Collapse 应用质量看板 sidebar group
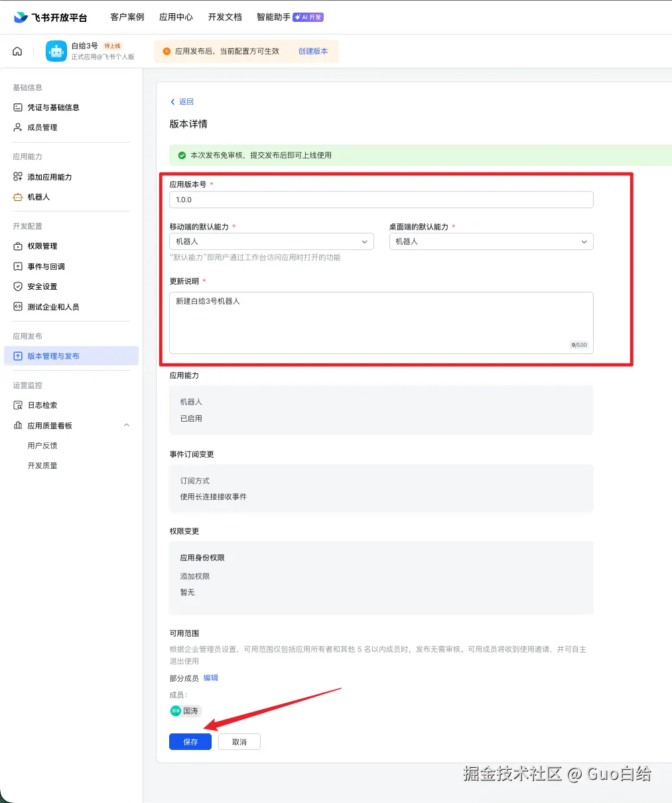Viewport: 672px width, 803px height. pyautogui.click(x=126, y=426)
